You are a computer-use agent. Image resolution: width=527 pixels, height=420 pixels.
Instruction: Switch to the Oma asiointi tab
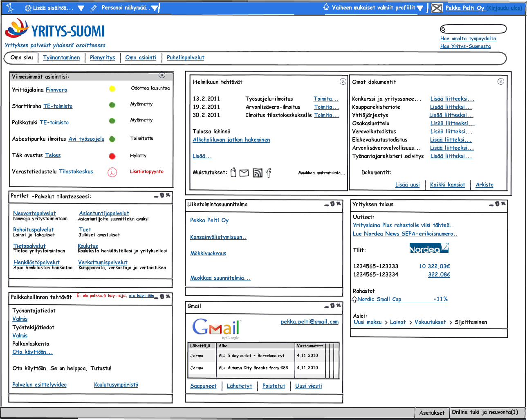click(x=141, y=58)
